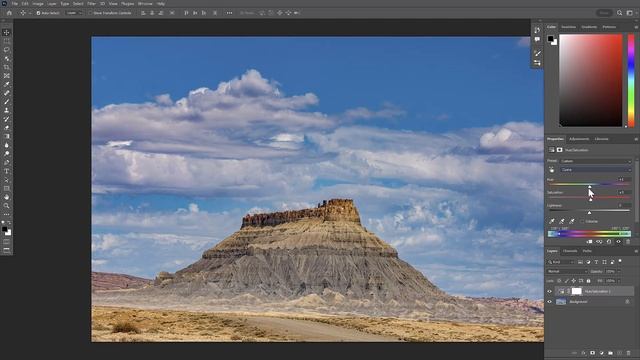Toggle the Auto-Select checkbox
Screen dimensions: 640x360
pyautogui.click(x=38, y=13)
